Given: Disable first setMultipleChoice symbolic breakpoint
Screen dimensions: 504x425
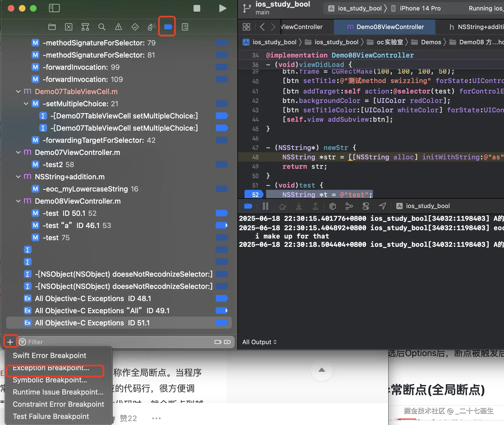Looking at the screenshot, I should tap(222, 116).
